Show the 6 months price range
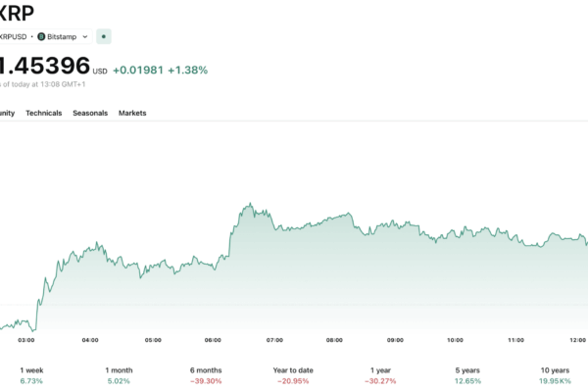 206,375
